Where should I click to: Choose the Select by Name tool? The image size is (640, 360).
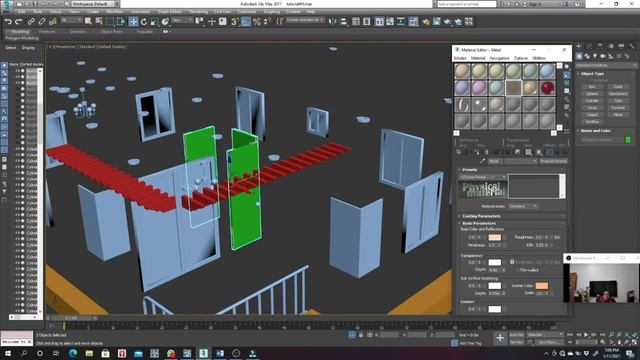pos(99,21)
